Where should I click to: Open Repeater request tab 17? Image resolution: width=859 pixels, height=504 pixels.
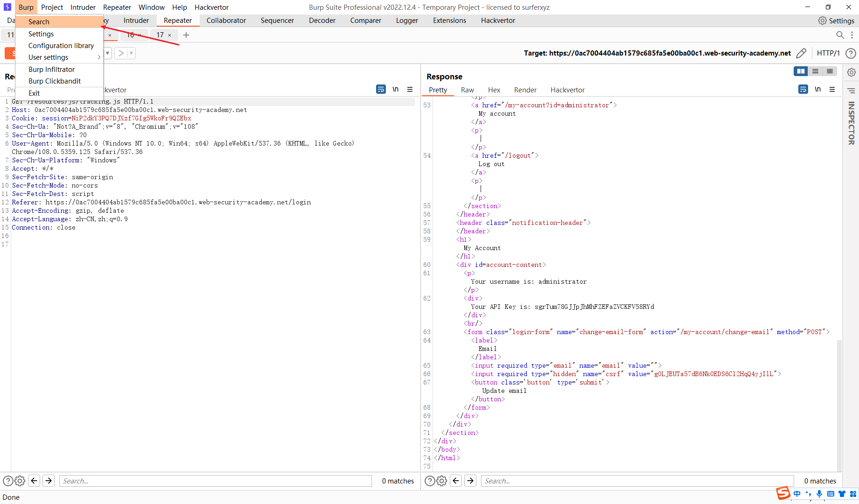click(160, 35)
